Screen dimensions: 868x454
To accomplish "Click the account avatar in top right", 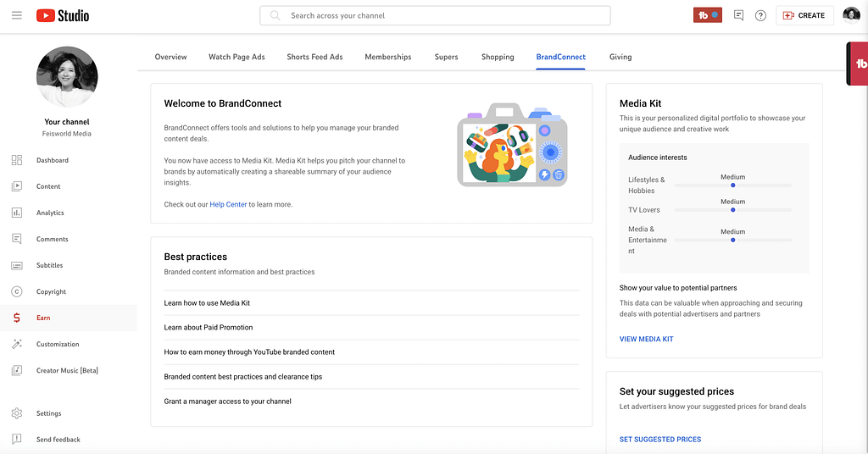I will 851,15.
